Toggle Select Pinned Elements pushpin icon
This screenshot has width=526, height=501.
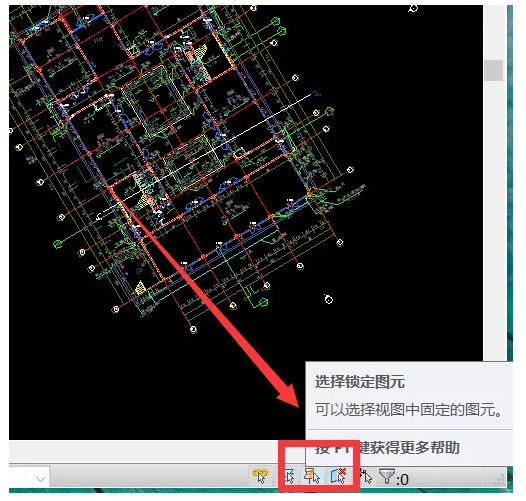point(312,476)
